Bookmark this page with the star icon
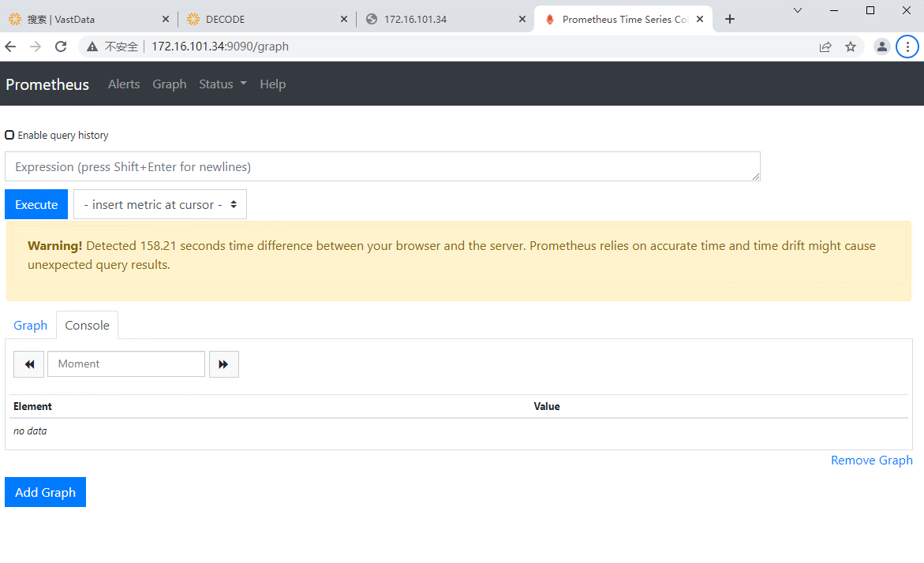924x563 pixels. point(851,47)
